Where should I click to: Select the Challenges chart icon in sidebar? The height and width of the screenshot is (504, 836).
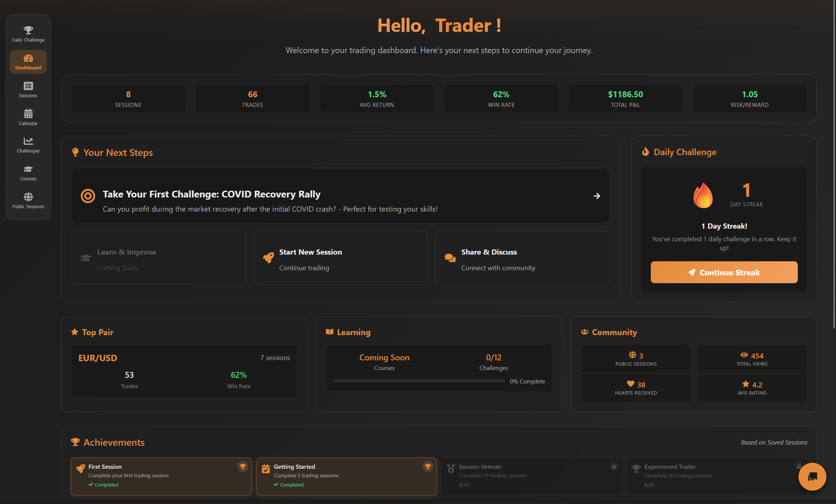[28, 141]
